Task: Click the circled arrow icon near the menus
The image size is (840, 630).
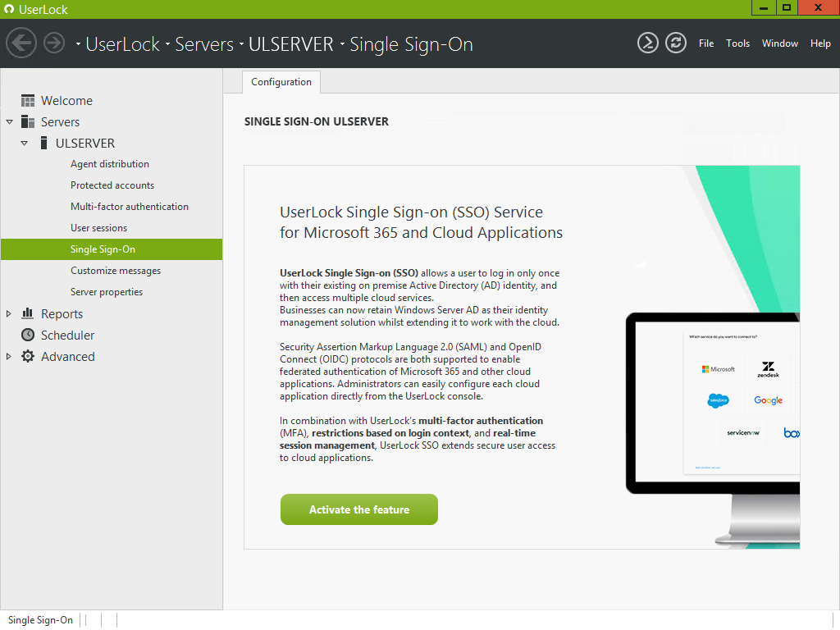Action: pos(647,43)
